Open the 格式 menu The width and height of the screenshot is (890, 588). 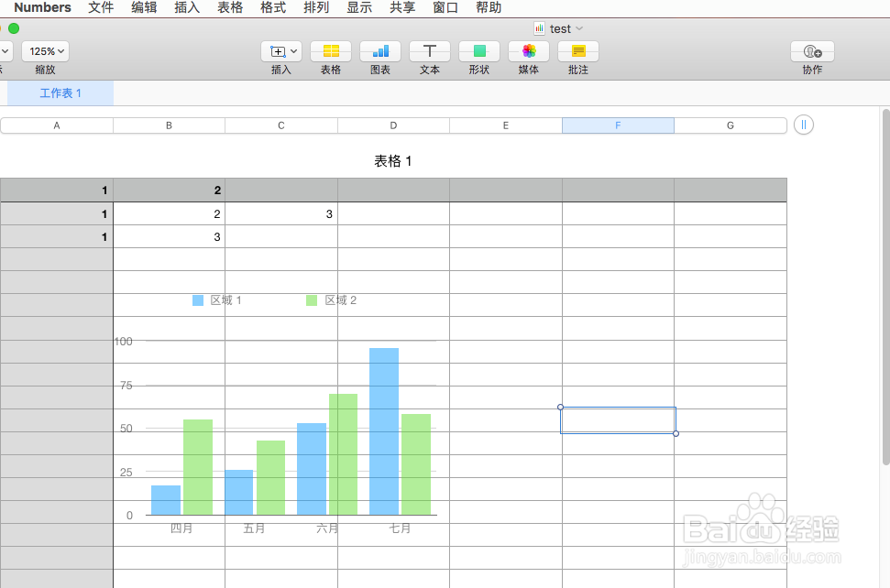(272, 7)
